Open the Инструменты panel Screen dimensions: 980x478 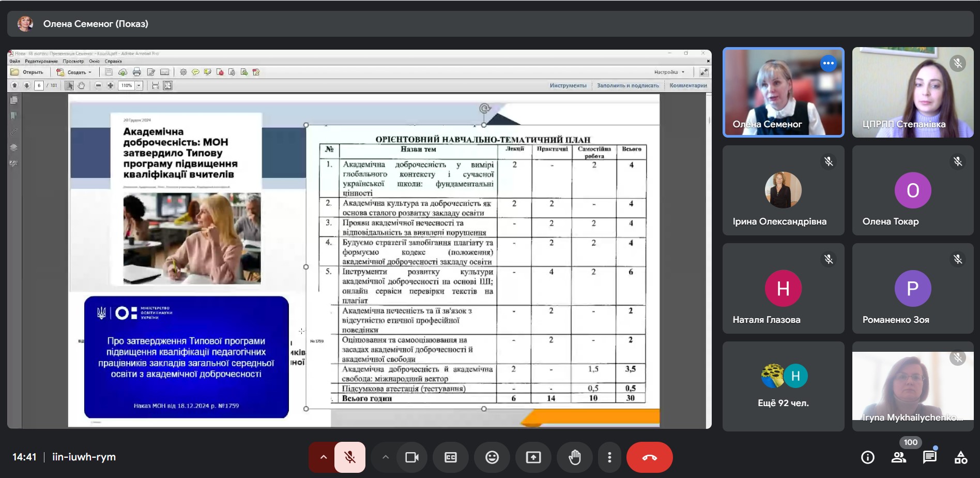tap(568, 85)
